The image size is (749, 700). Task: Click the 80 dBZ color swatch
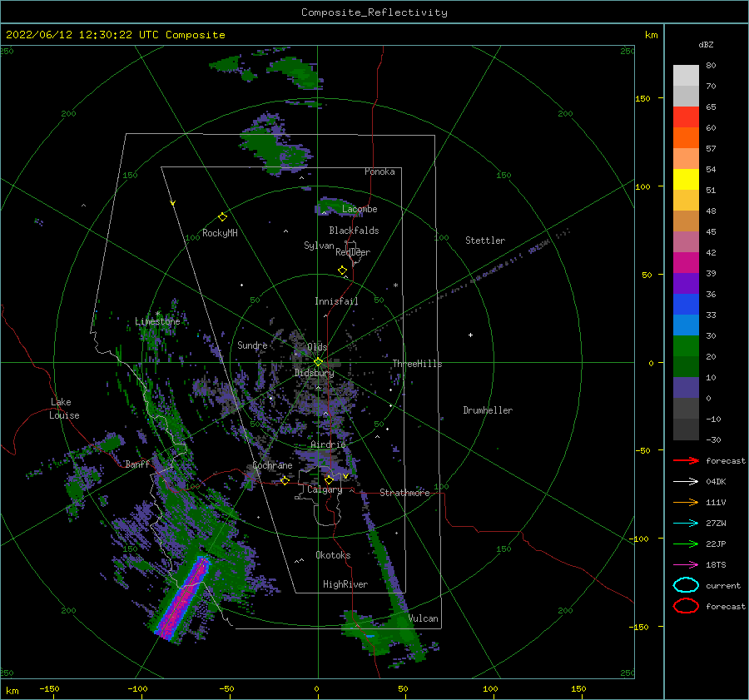tap(686, 75)
